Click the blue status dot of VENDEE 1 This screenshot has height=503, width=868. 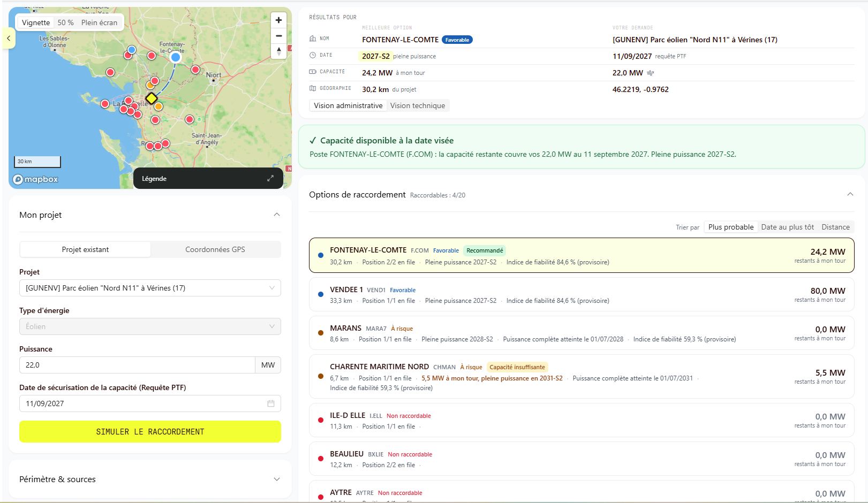tap(321, 294)
